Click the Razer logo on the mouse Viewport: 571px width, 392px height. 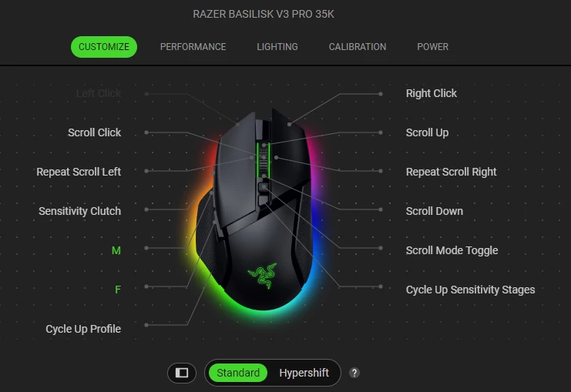coord(262,275)
